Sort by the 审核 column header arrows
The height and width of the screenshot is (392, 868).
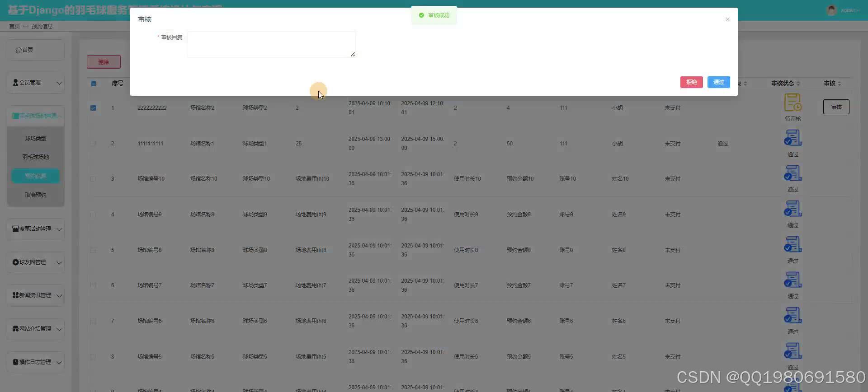(x=839, y=84)
